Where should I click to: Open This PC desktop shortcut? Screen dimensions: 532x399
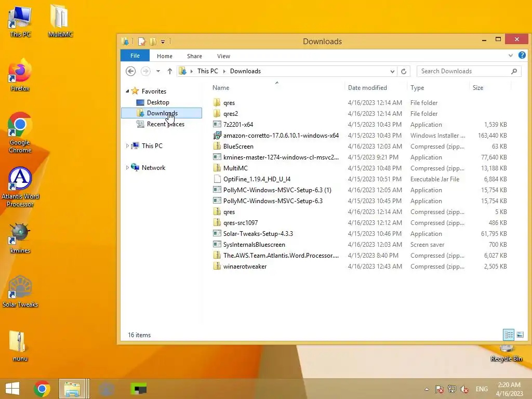click(x=20, y=21)
